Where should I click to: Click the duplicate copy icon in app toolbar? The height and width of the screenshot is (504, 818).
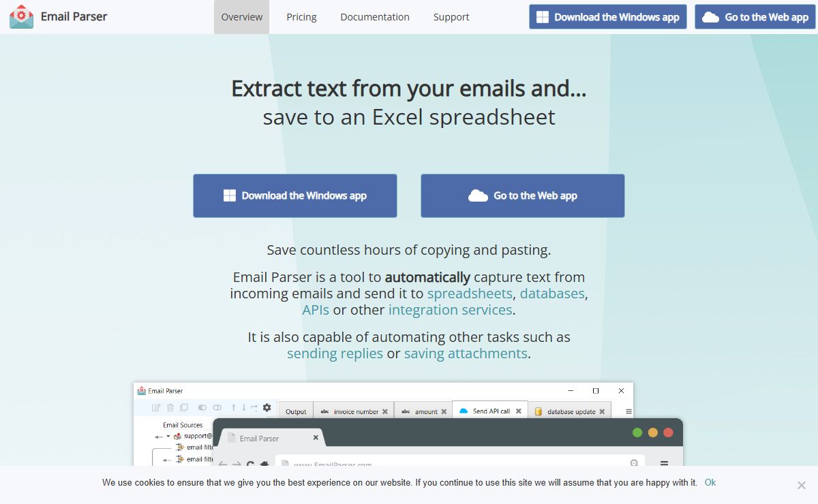pyautogui.click(x=184, y=408)
